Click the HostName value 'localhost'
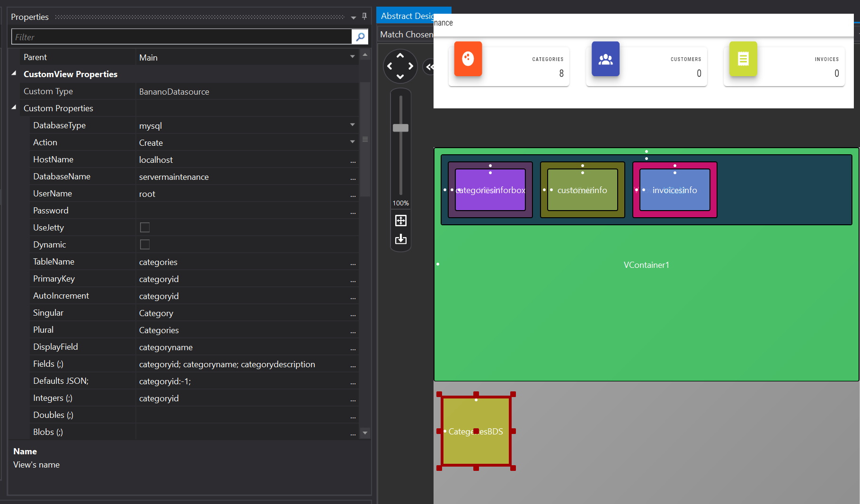 (156, 160)
